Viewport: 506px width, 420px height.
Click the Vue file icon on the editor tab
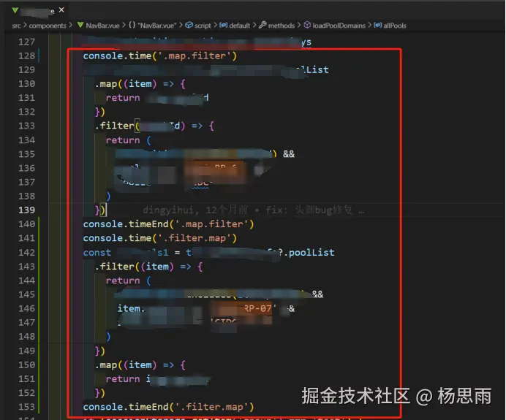[x=15, y=10]
